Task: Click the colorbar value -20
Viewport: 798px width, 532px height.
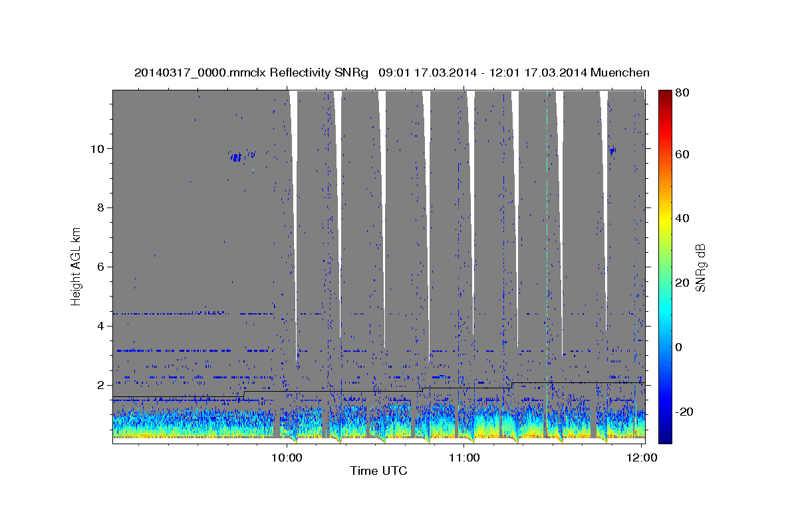Action: tap(684, 412)
